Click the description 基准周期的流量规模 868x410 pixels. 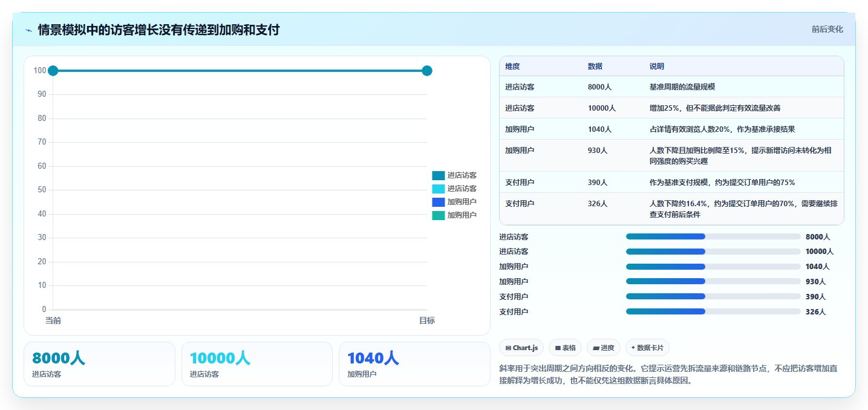(x=682, y=87)
